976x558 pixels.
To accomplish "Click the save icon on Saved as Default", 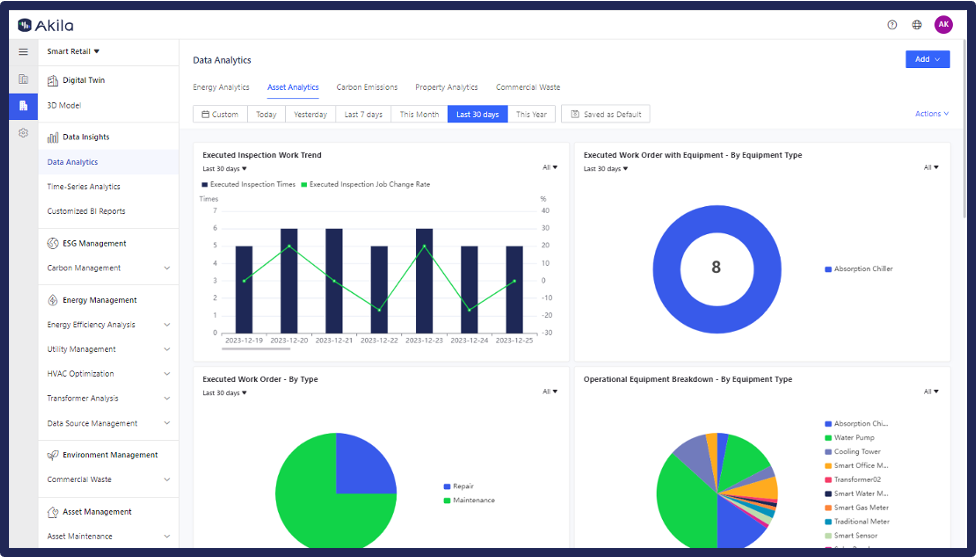I will pyautogui.click(x=575, y=114).
